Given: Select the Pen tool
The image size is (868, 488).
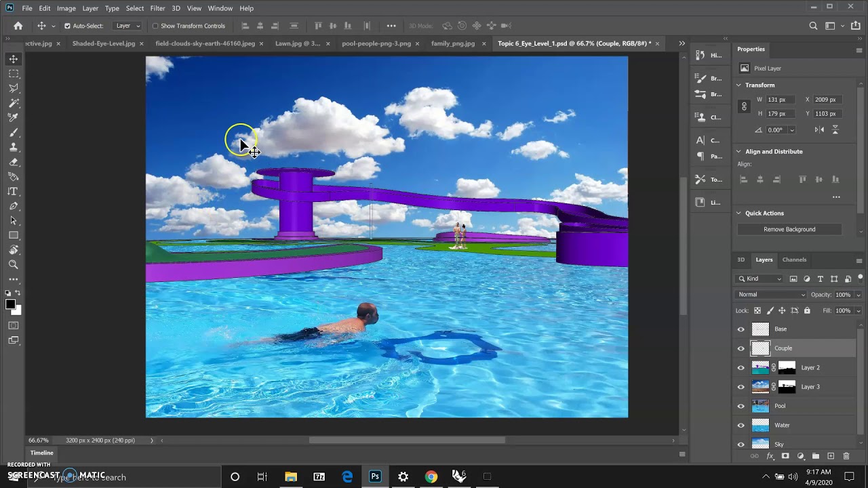Looking at the screenshot, I should [14, 206].
